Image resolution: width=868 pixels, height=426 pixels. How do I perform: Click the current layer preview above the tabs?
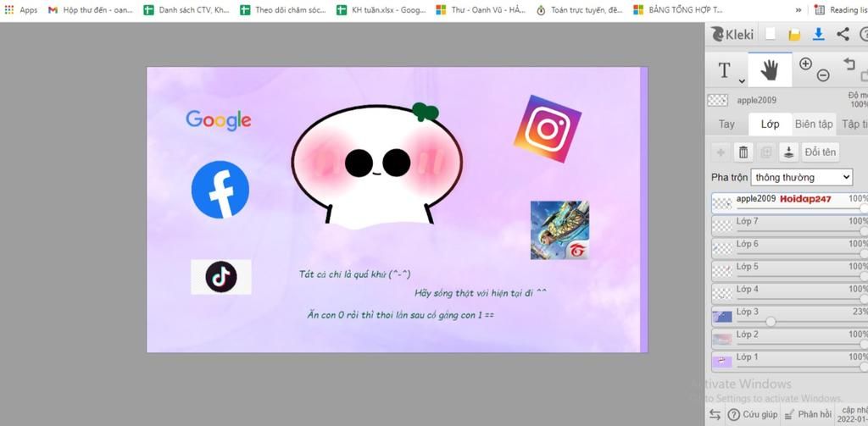[x=718, y=100]
